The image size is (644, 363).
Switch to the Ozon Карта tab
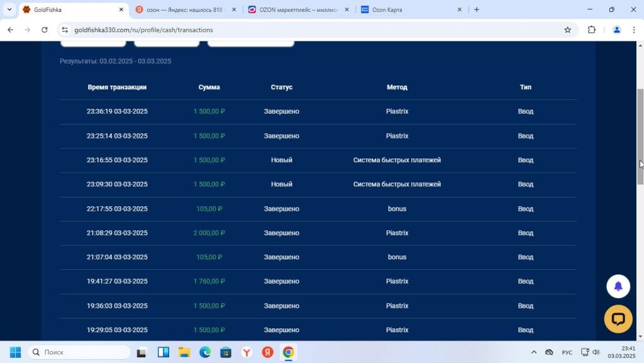pos(411,9)
